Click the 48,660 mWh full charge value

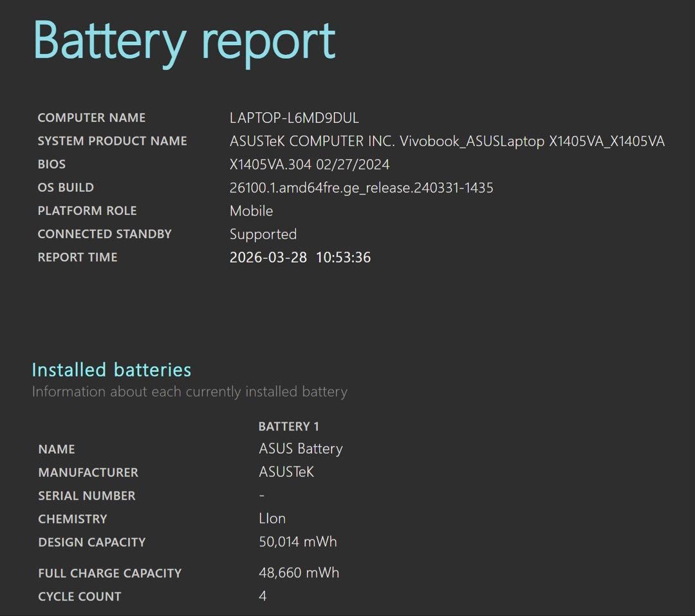tap(299, 573)
